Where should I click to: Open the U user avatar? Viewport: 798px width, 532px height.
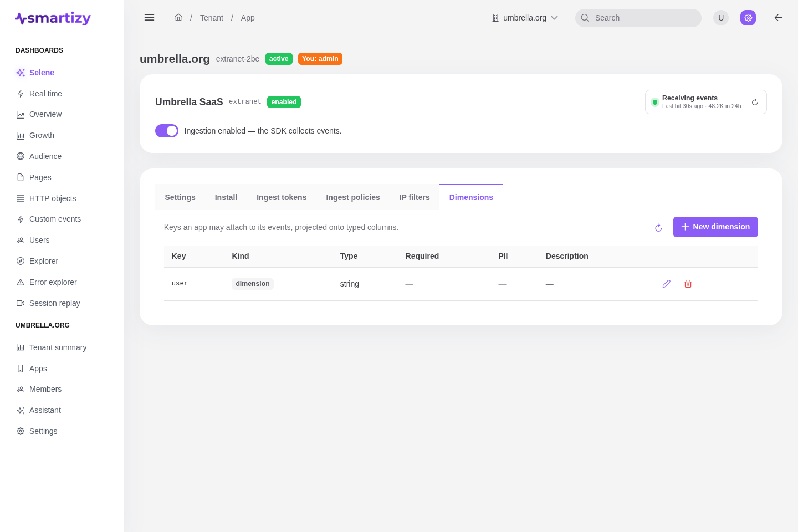[721, 18]
